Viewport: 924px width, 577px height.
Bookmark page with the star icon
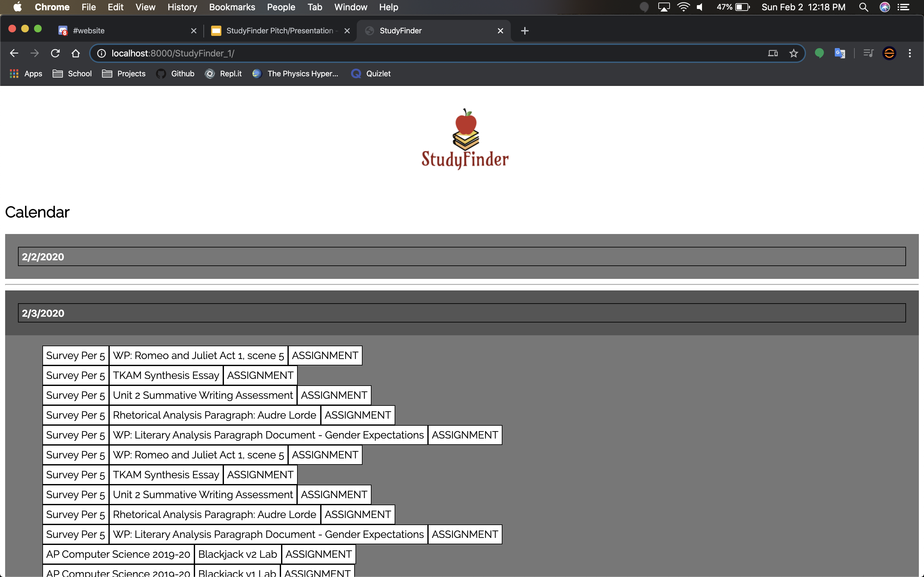click(793, 53)
